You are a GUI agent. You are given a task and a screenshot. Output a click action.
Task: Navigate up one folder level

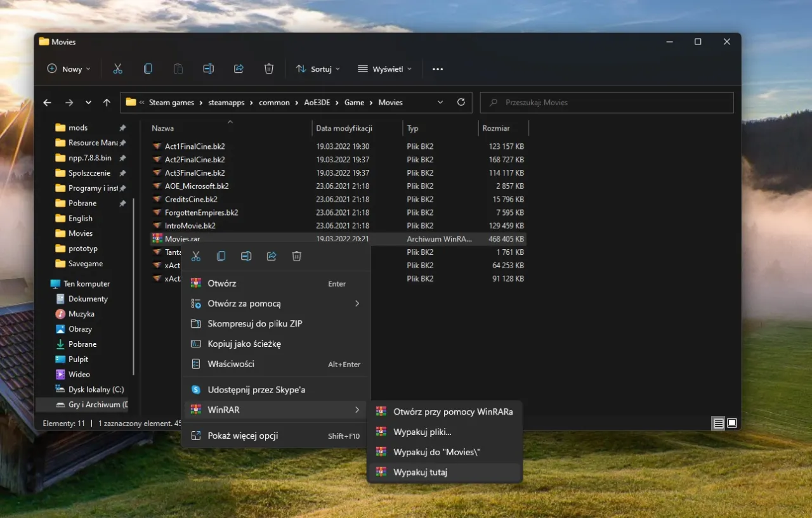tap(107, 103)
